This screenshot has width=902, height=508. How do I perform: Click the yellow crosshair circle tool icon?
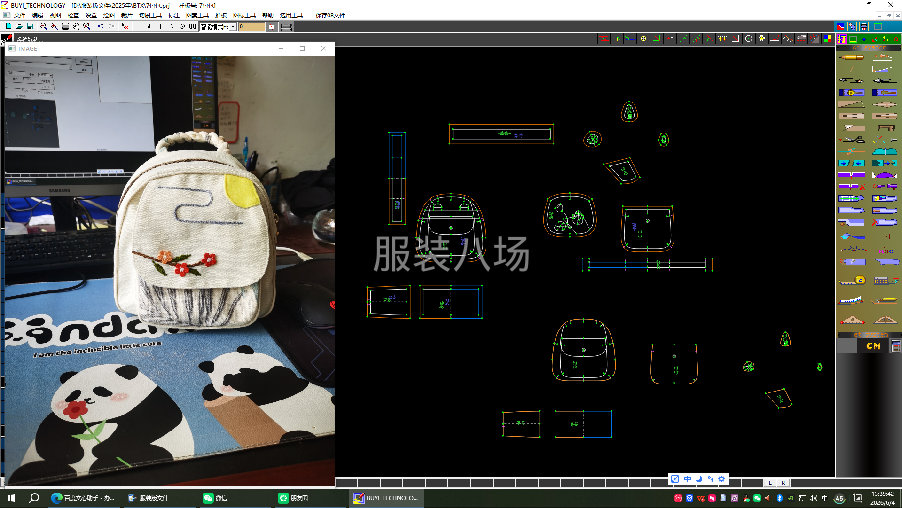(644, 39)
